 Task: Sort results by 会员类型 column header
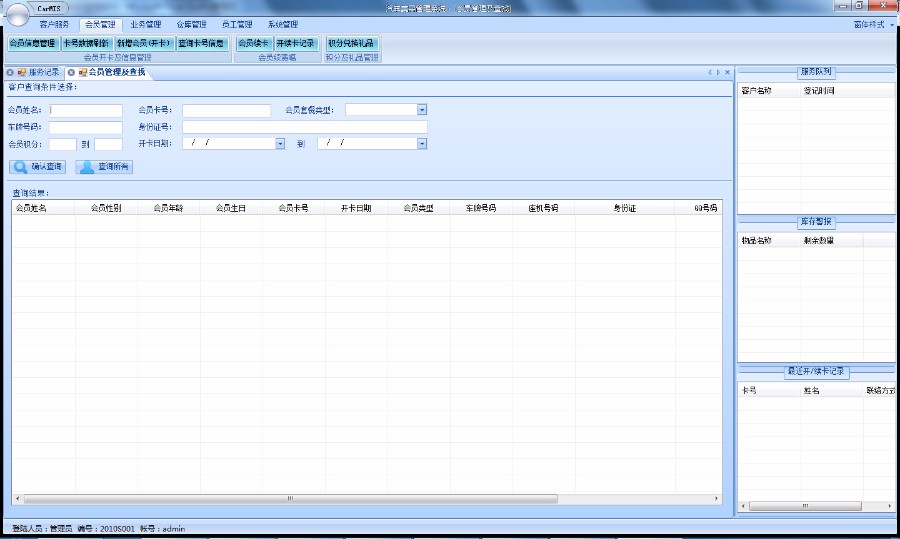pyautogui.click(x=418, y=208)
